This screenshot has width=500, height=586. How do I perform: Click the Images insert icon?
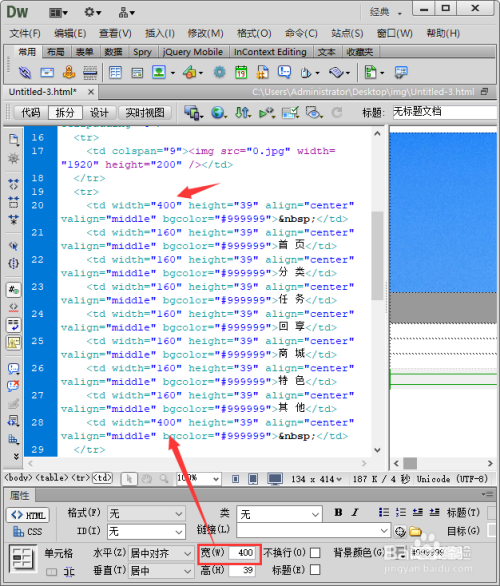click(x=159, y=72)
